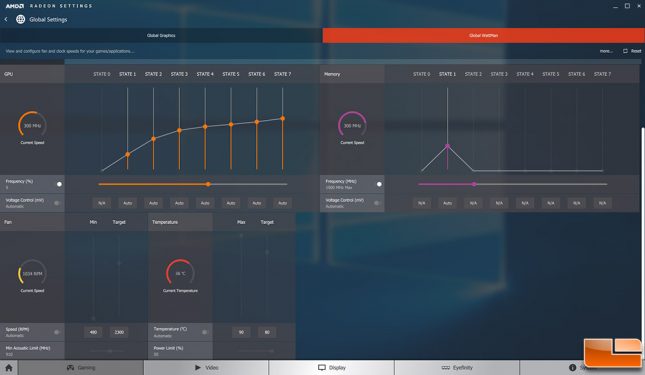645x375 pixels.
Task: Open the Home icon in bottom bar
Action: [9, 368]
